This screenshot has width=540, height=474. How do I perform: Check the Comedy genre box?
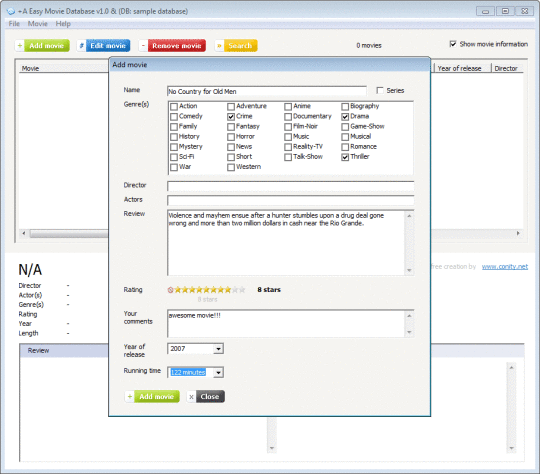(x=174, y=117)
